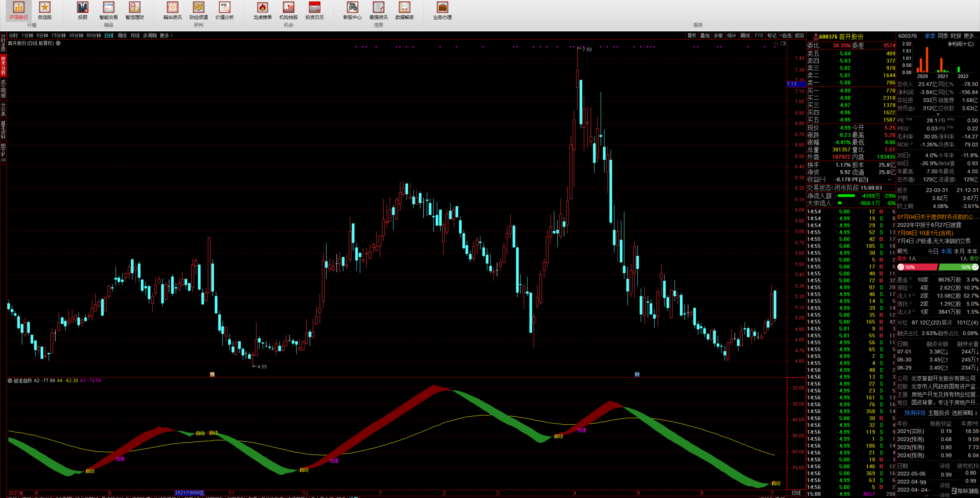The width and height of the screenshot is (980, 498).
Task: Open F10 company info
Action: (x=758, y=35)
